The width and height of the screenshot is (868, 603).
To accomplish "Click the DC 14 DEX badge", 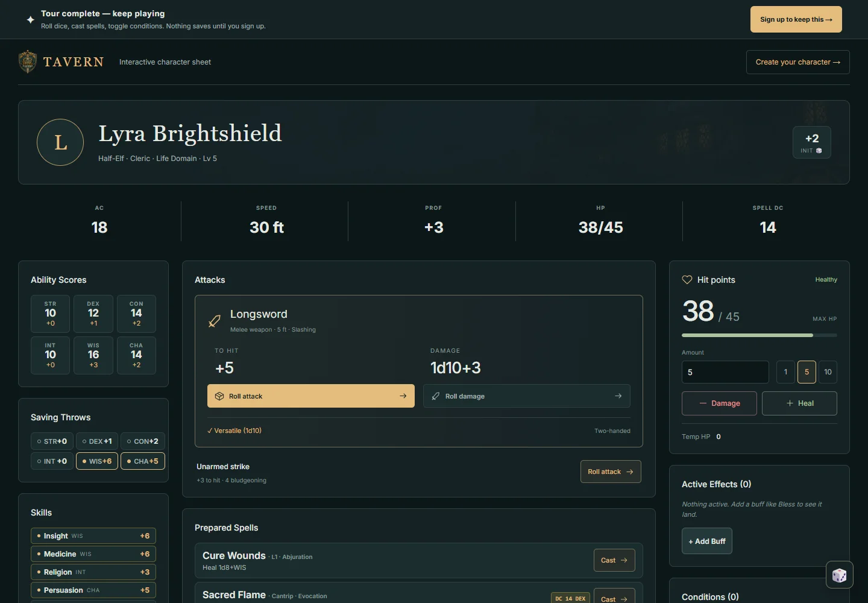I will 570,599.
